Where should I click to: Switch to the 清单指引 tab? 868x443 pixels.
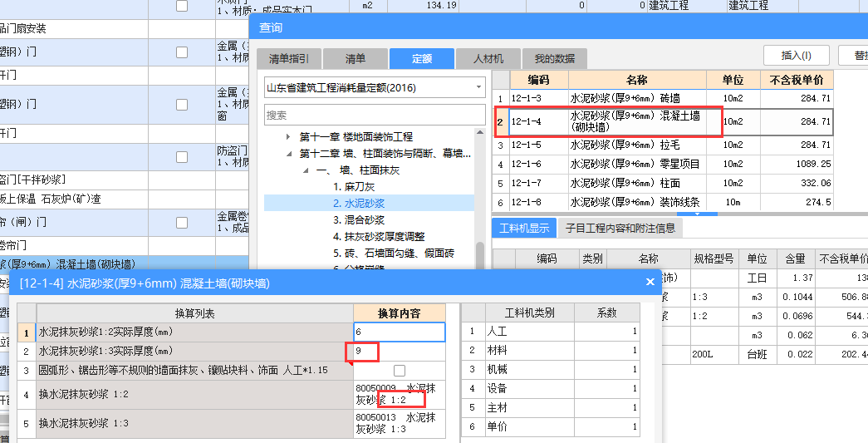288,59
